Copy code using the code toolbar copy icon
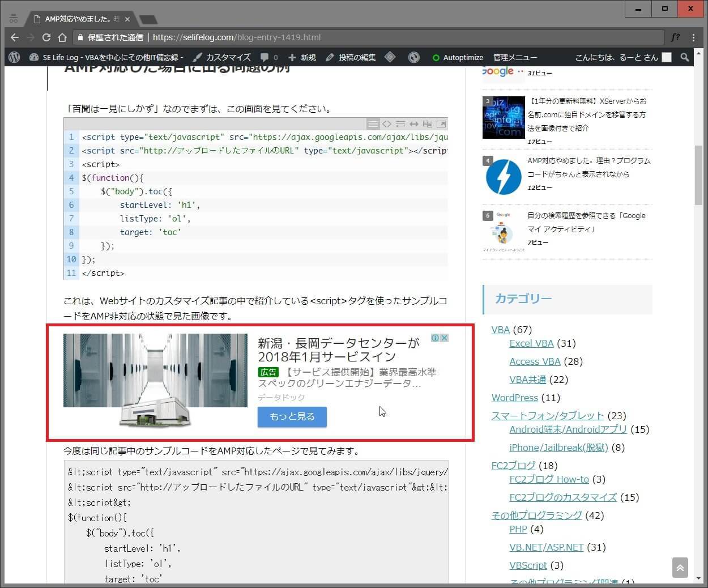This screenshot has width=708, height=588. pos(428,124)
